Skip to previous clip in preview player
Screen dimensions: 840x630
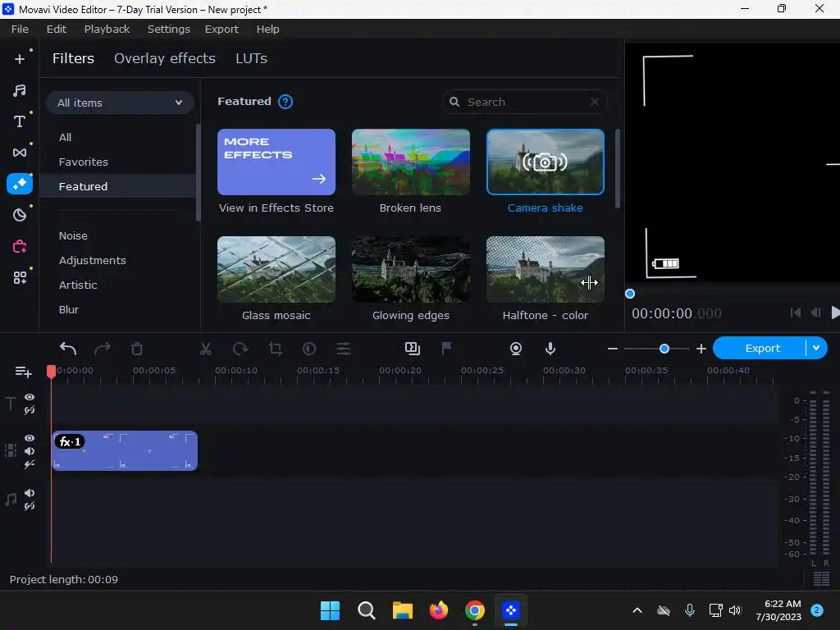click(796, 313)
